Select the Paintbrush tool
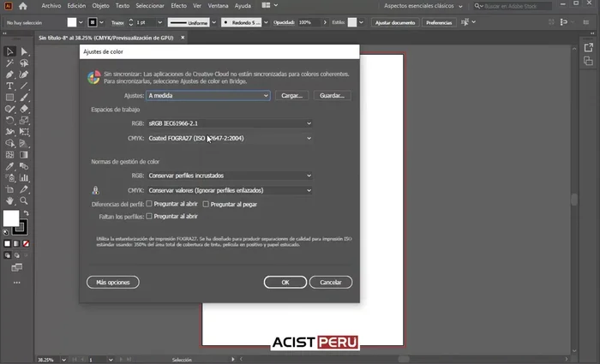The image size is (600, 364). point(24,98)
